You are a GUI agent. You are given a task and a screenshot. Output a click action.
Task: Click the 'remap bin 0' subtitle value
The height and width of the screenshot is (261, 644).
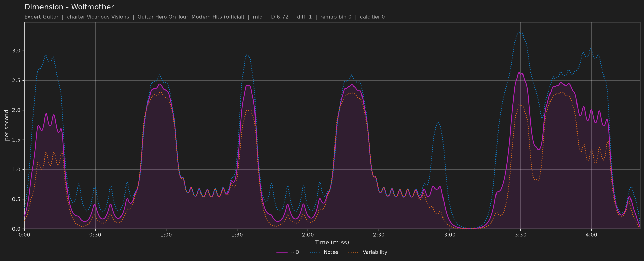pos(336,17)
